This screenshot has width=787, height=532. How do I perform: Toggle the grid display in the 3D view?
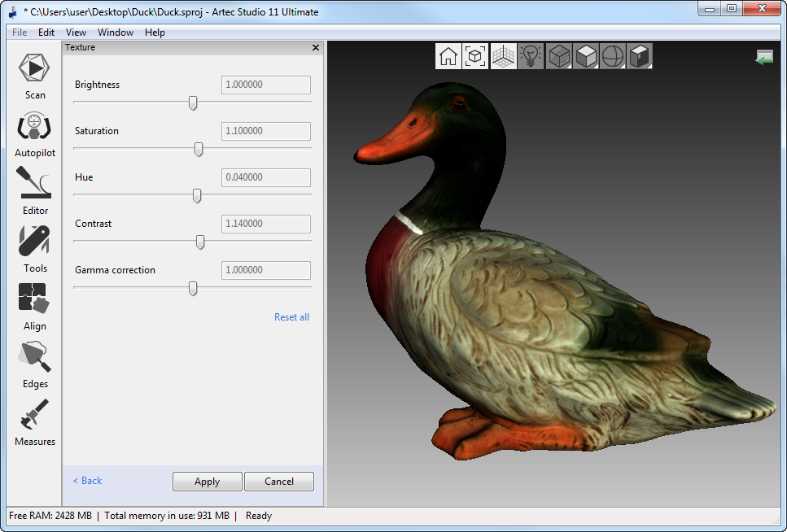[503, 56]
